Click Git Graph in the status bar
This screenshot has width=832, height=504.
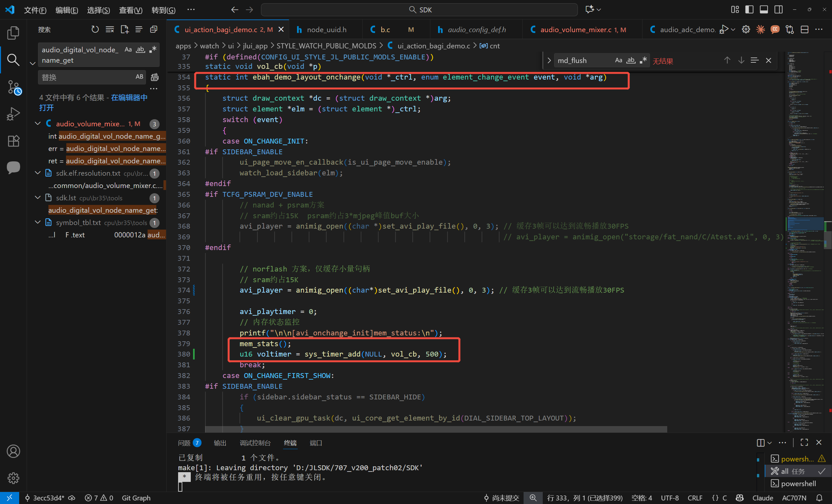(x=136, y=498)
